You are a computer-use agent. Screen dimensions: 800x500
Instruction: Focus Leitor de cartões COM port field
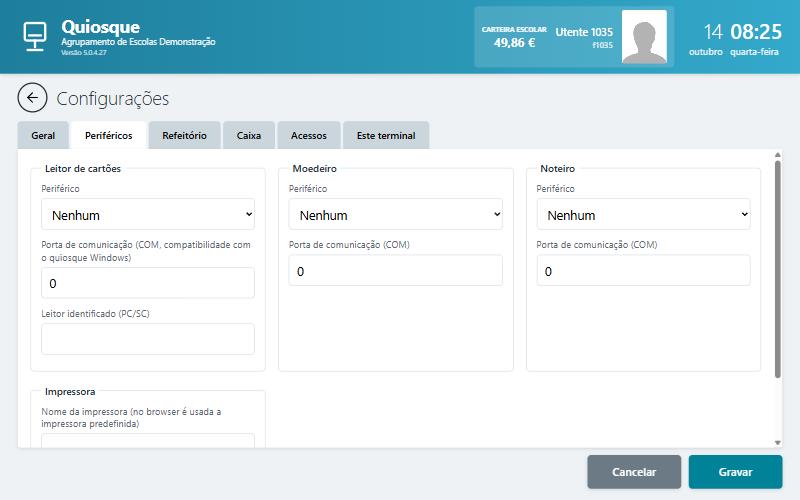(x=148, y=283)
